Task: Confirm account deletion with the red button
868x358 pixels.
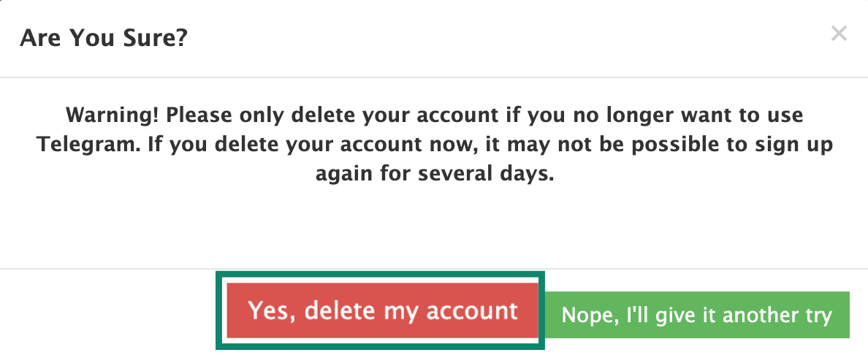Action: (x=382, y=311)
